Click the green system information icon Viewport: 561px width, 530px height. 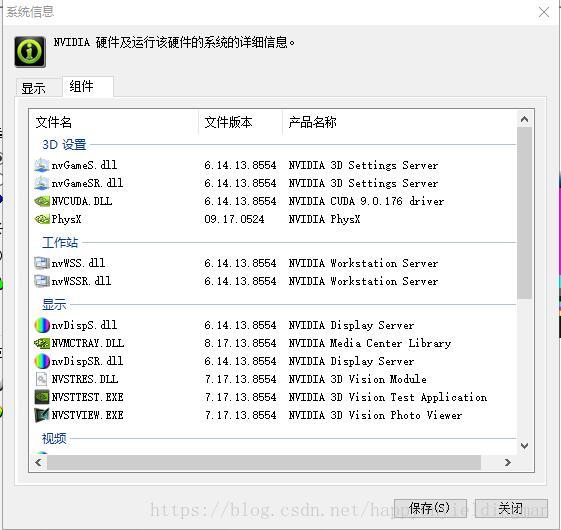[x=30, y=52]
